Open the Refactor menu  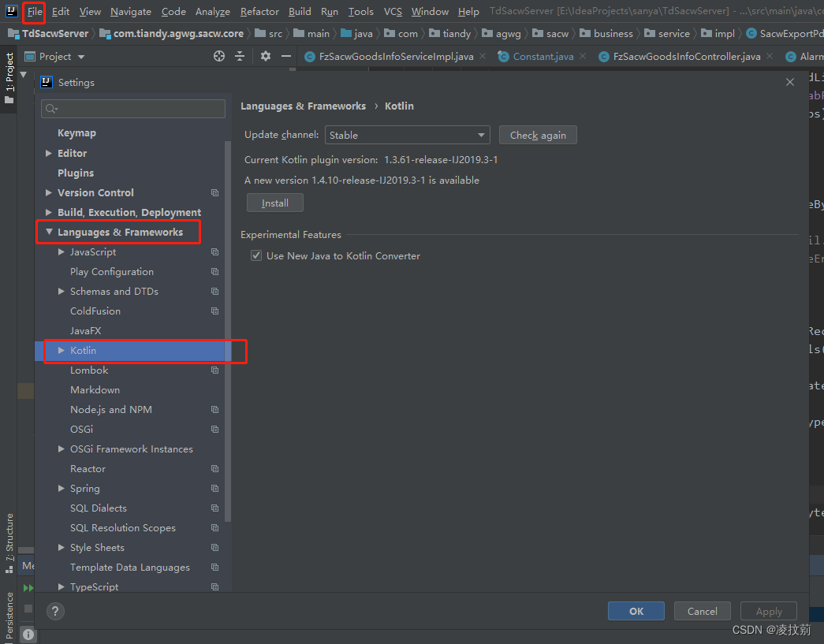tap(259, 12)
